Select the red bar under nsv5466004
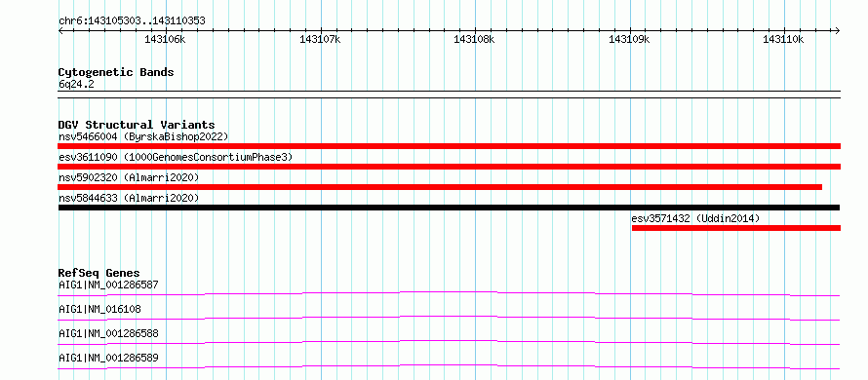Image resolution: width=868 pixels, height=380 pixels. pyautogui.click(x=449, y=146)
